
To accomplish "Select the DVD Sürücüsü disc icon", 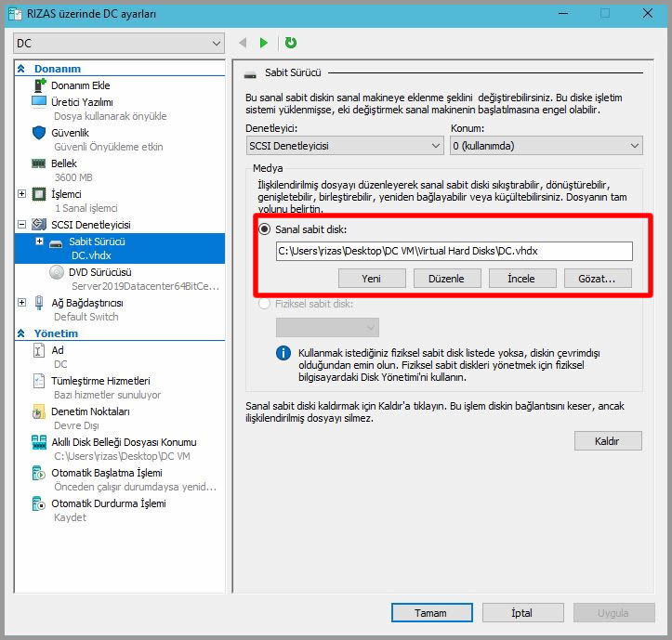I will pos(57,272).
